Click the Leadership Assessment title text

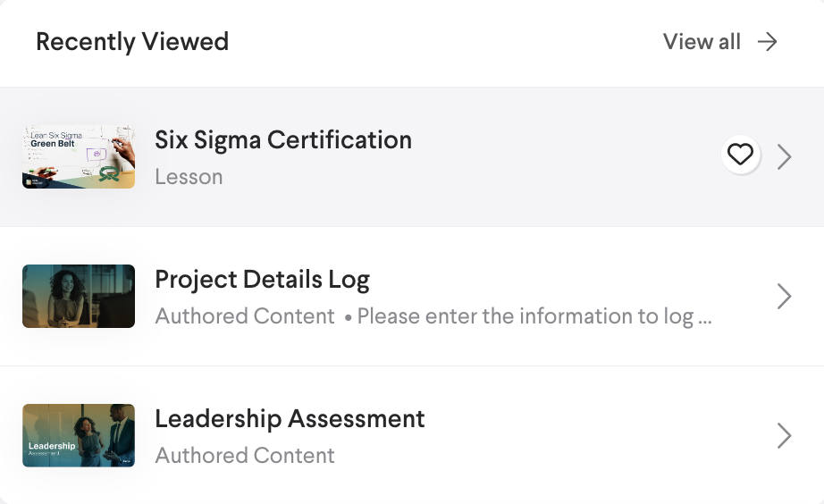pos(290,419)
